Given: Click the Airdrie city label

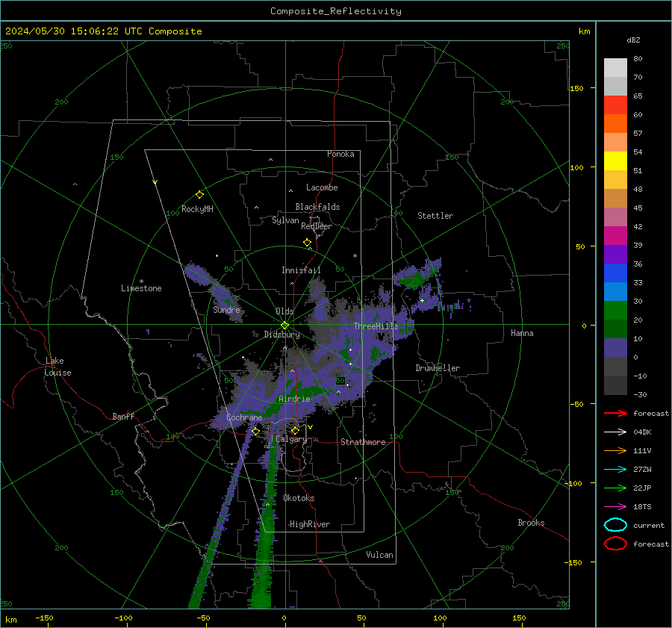Looking at the screenshot, I should coord(294,399).
